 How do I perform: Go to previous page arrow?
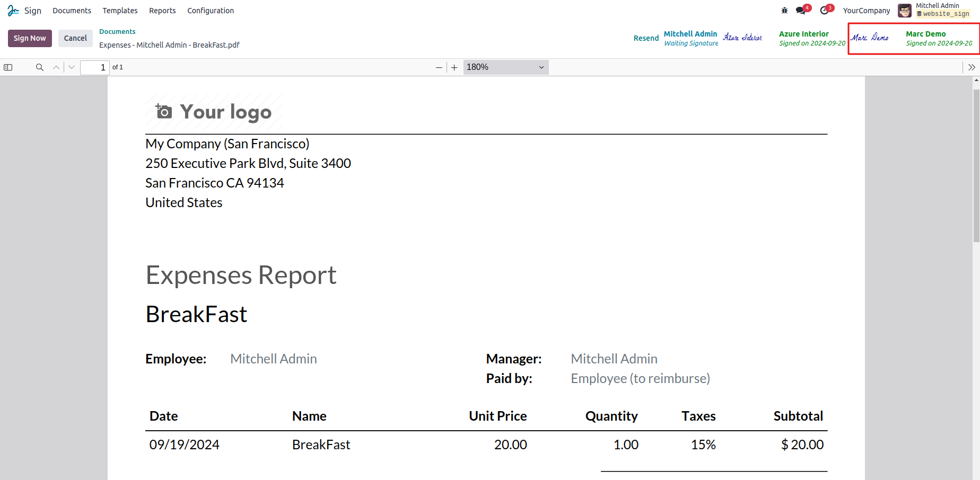pyautogui.click(x=56, y=67)
